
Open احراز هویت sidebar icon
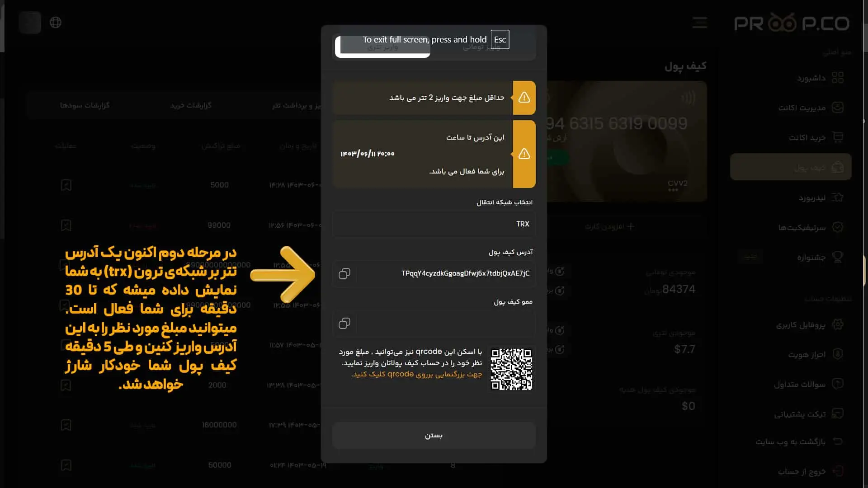click(838, 355)
